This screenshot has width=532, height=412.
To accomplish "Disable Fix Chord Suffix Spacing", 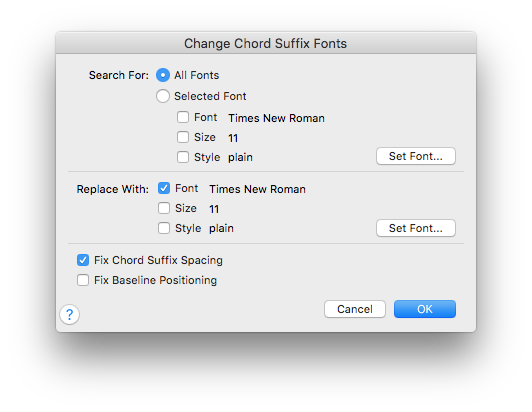I will 83,260.
